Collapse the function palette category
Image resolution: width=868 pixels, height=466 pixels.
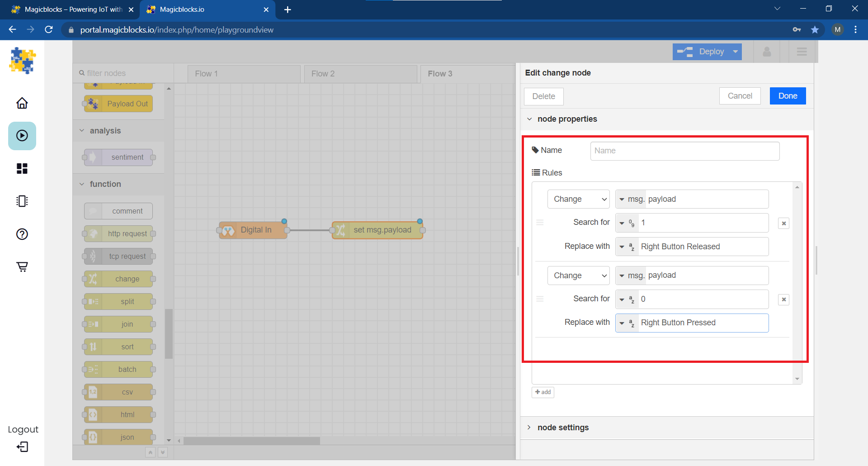[105, 184]
